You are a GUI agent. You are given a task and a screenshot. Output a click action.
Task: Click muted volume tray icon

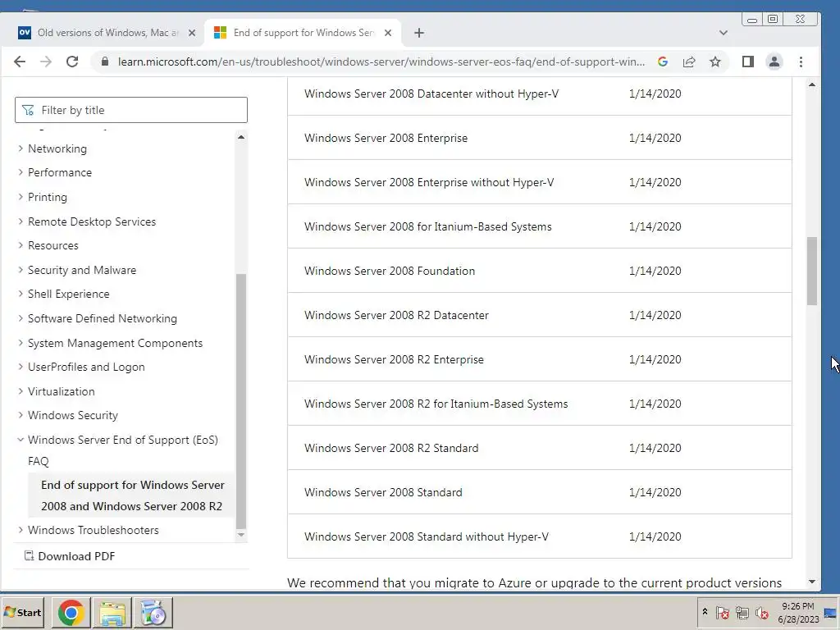click(762, 612)
